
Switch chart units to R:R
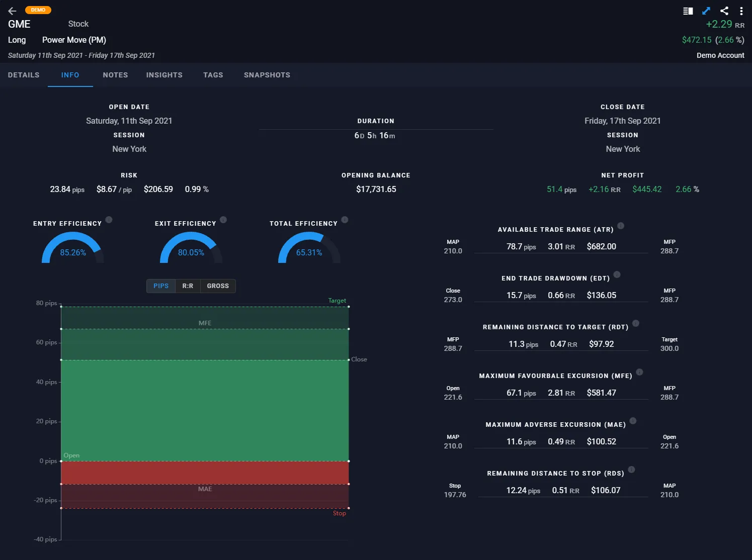point(188,286)
